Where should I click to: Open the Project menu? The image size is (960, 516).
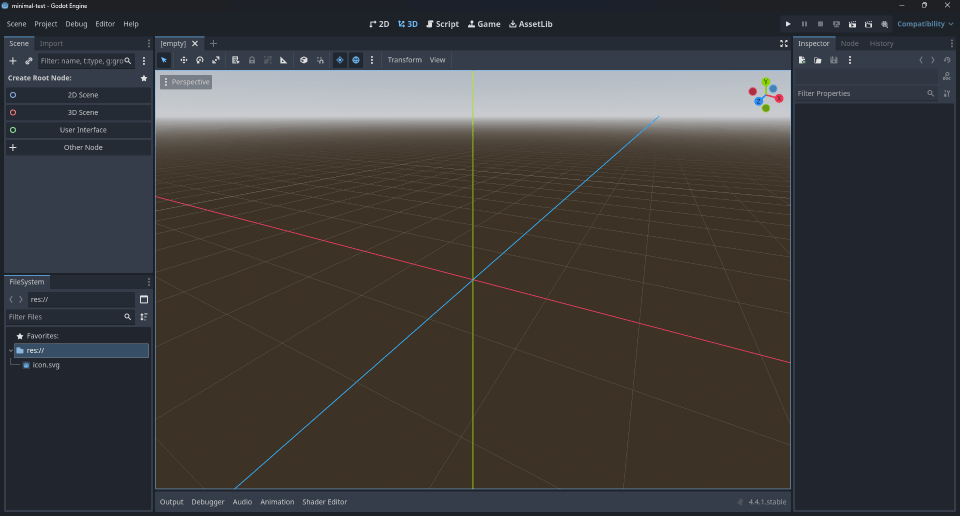(x=45, y=24)
